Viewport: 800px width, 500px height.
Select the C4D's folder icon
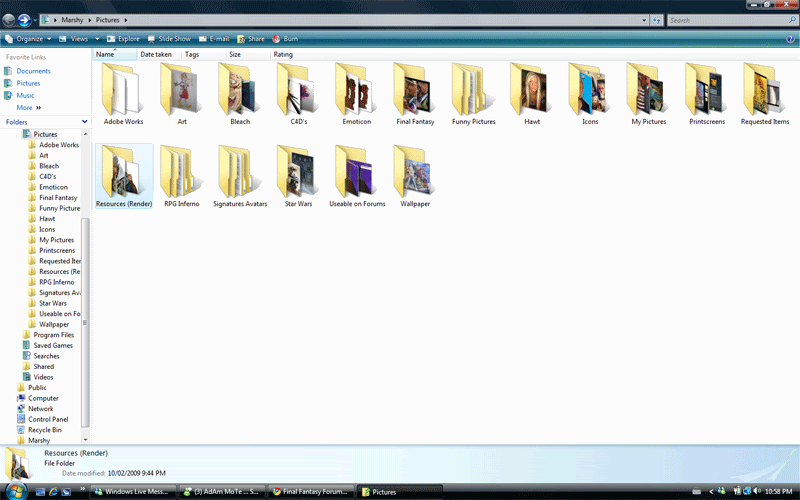pos(297,90)
